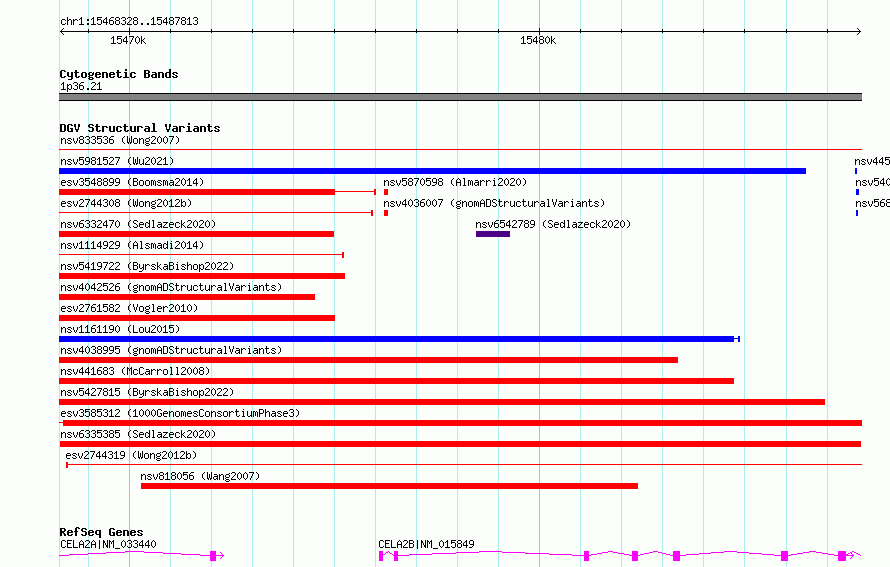
Task: Click the red nsv441683 (McCarroll2008) bar
Action: pos(396,381)
